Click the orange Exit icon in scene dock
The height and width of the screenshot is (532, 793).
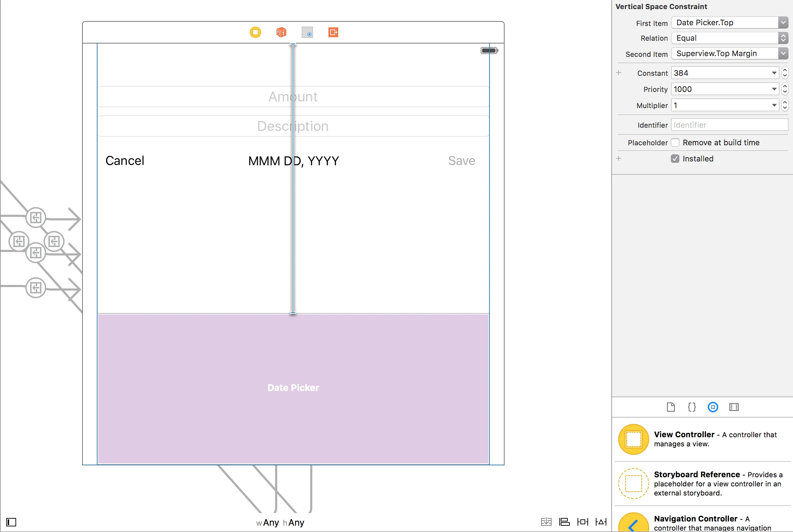[x=333, y=32]
